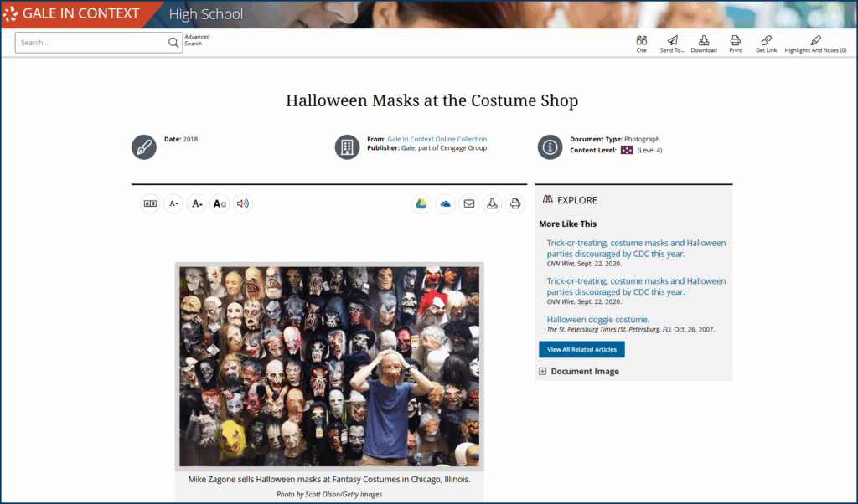Email the document with the envelope icon
858x504 pixels.
coord(468,203)
